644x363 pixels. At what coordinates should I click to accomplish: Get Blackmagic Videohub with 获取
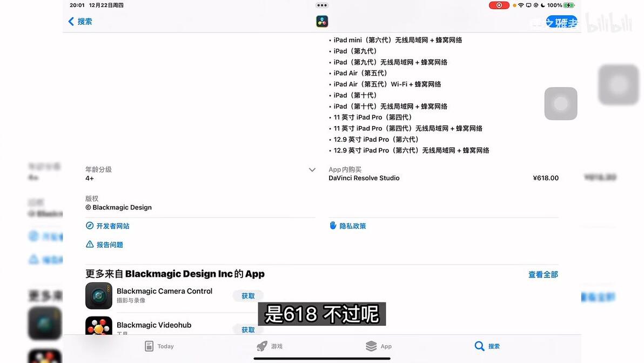tap(248, 329)
